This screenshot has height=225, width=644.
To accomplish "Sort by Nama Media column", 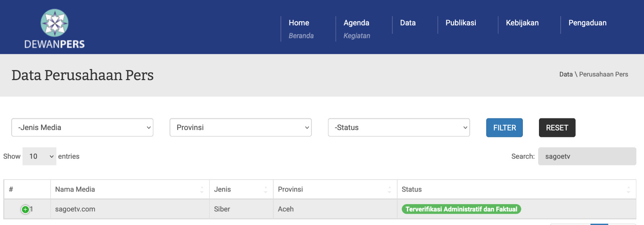I will tap(130, 190).
